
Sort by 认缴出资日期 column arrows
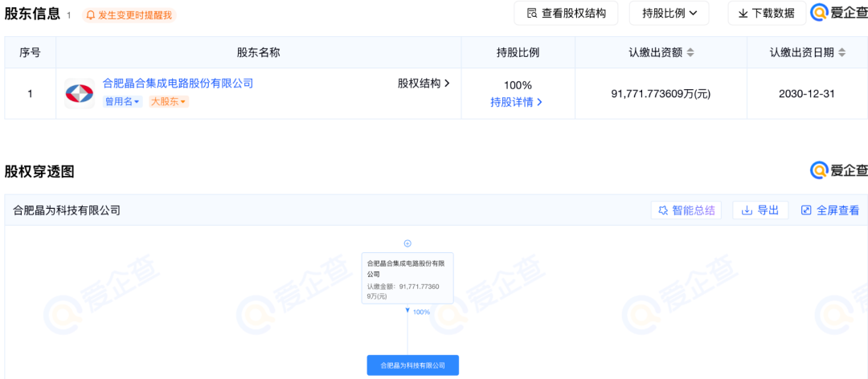point(841,52)
